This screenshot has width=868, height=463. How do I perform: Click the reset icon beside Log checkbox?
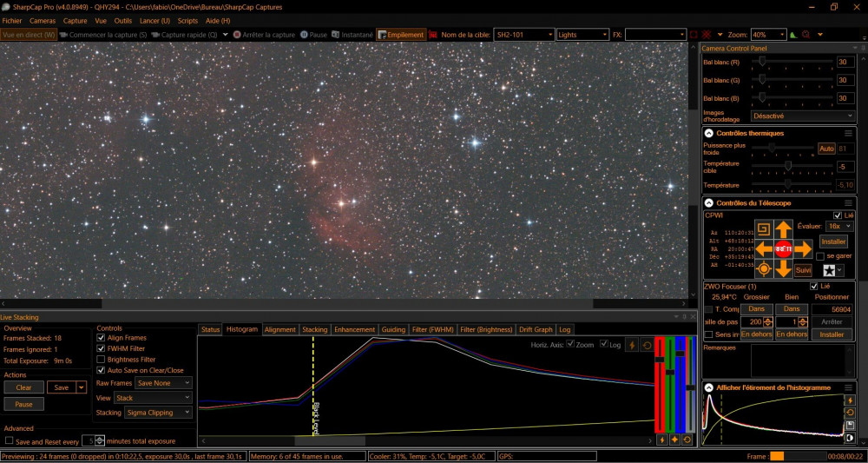click(647, 345)
